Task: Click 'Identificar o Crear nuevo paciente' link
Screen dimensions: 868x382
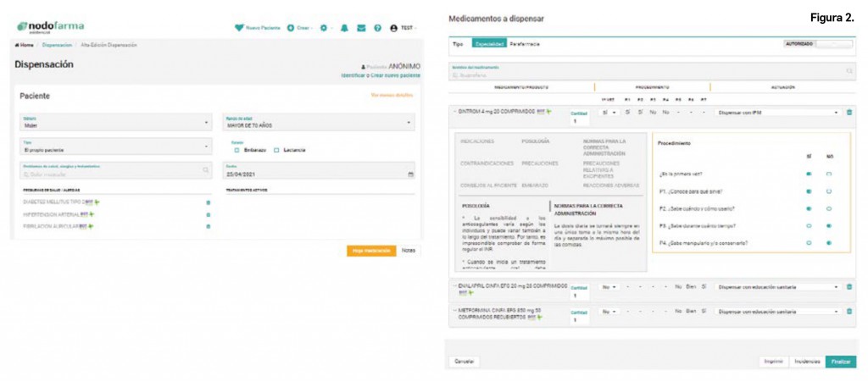Action: click(380, 75)
